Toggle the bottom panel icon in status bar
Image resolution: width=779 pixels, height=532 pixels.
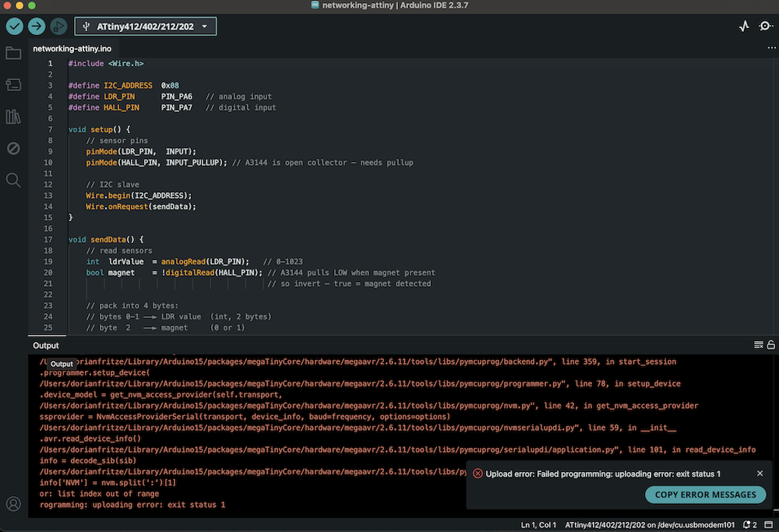coord(769,524)
